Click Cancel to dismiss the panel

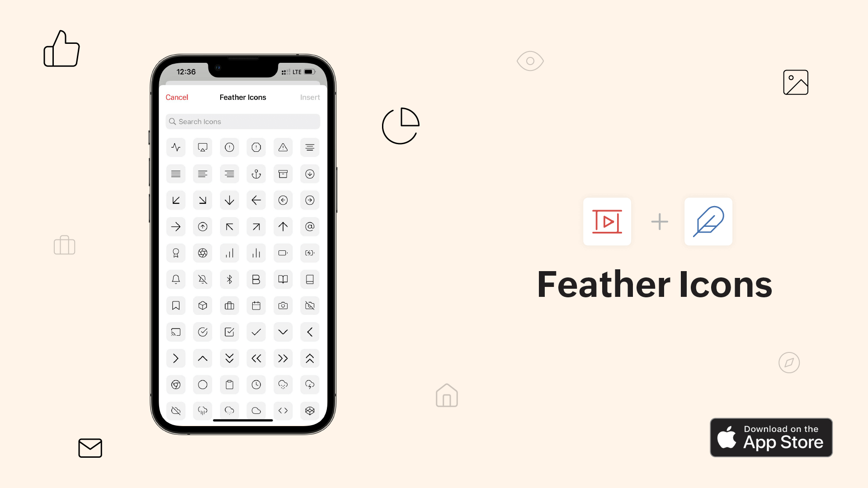[x=177, y=97]
